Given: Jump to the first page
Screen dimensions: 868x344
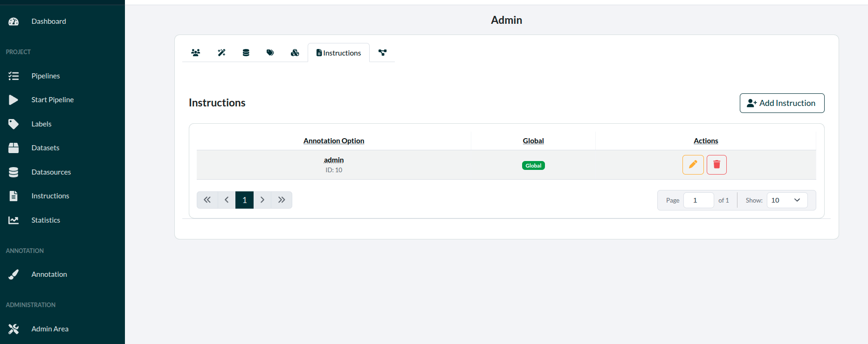Looking at the screenshot, I should (207, 200).
